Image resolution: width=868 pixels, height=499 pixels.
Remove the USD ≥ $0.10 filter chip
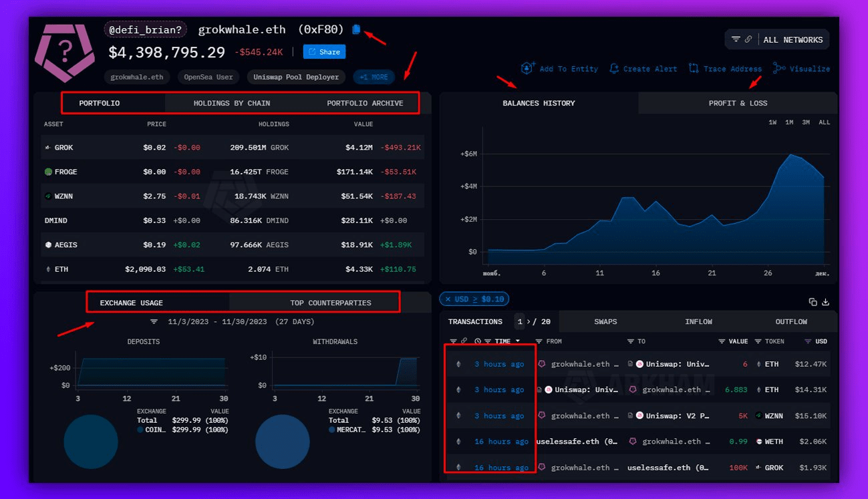(x=448, y=299)
